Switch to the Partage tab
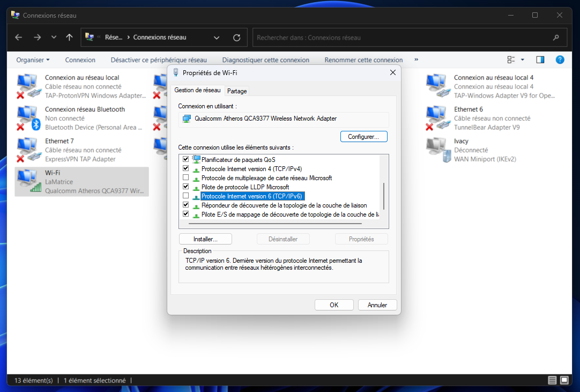The height and width of the screenshot is (392, 580). click(x=237, y=91)
